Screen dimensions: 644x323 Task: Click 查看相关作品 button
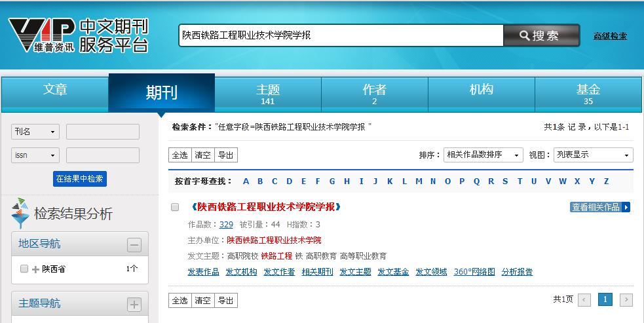point(600,207)
